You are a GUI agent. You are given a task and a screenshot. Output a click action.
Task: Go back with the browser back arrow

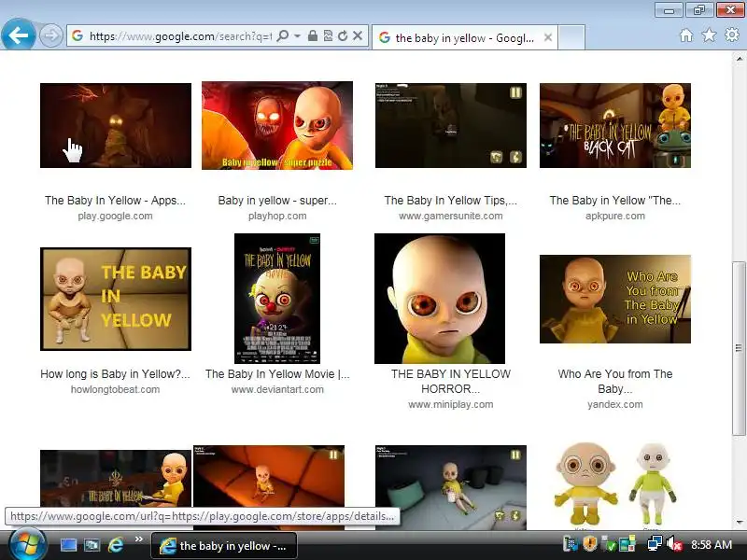[18, 35]
